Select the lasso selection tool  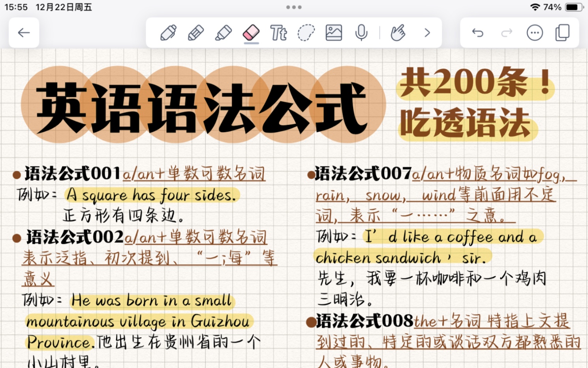[x=306, y=33]
